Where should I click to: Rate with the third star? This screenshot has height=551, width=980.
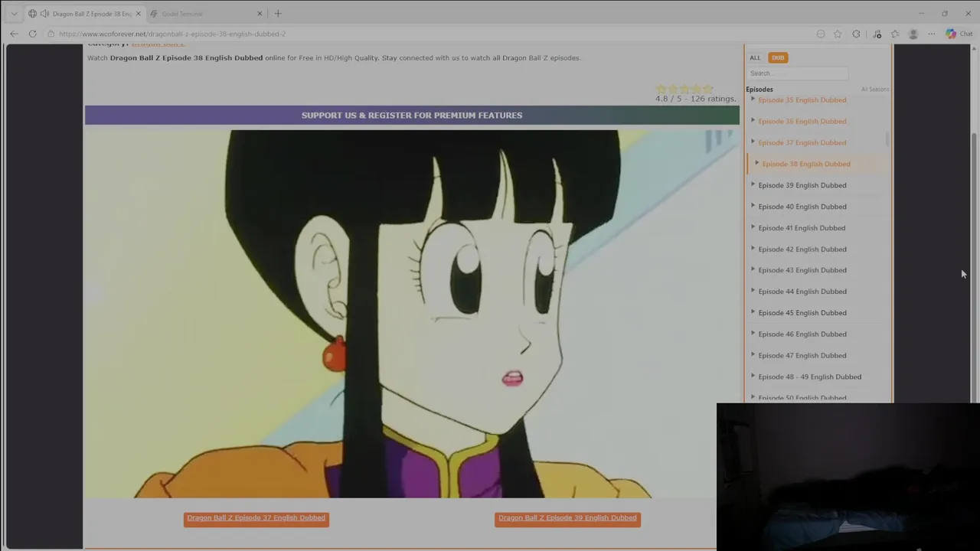click(684, 89)
